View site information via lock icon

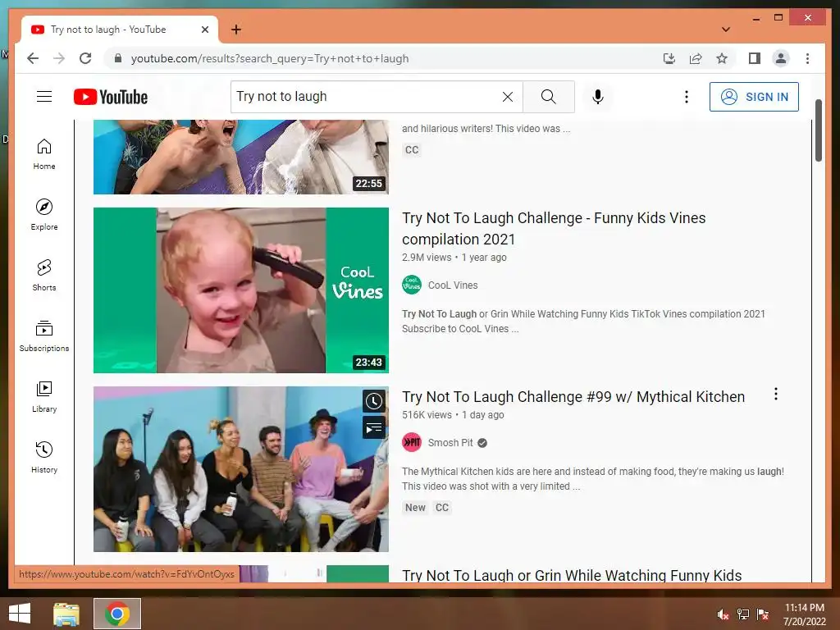[x=118, y=58]
